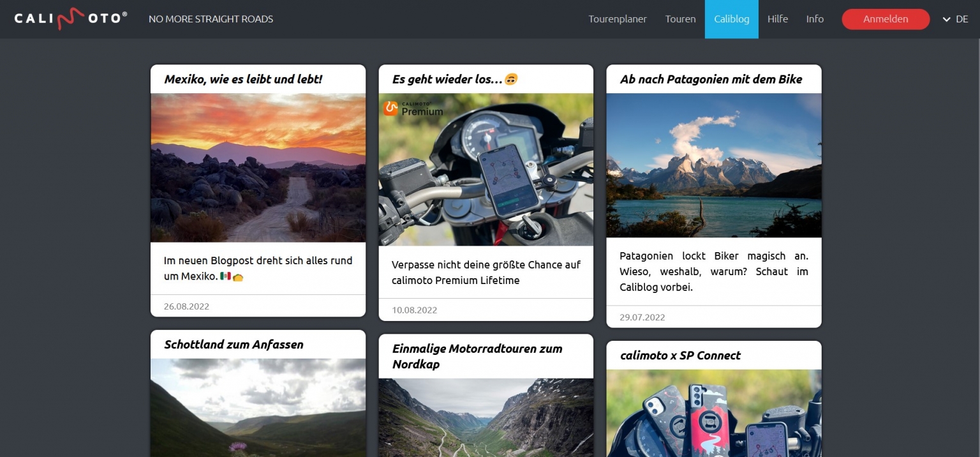
Task: Click the SP Connect phone cases thumbnail
Action: (714, 413)
